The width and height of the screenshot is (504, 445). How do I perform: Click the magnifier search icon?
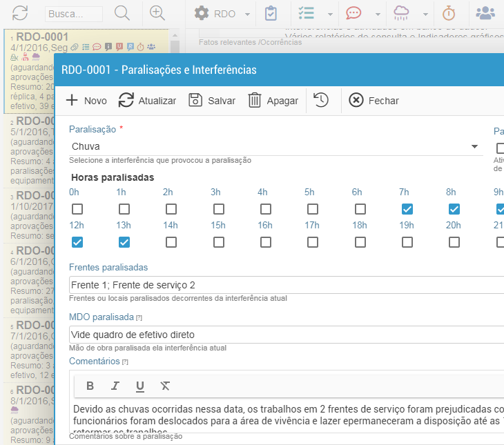pos(122,13)
